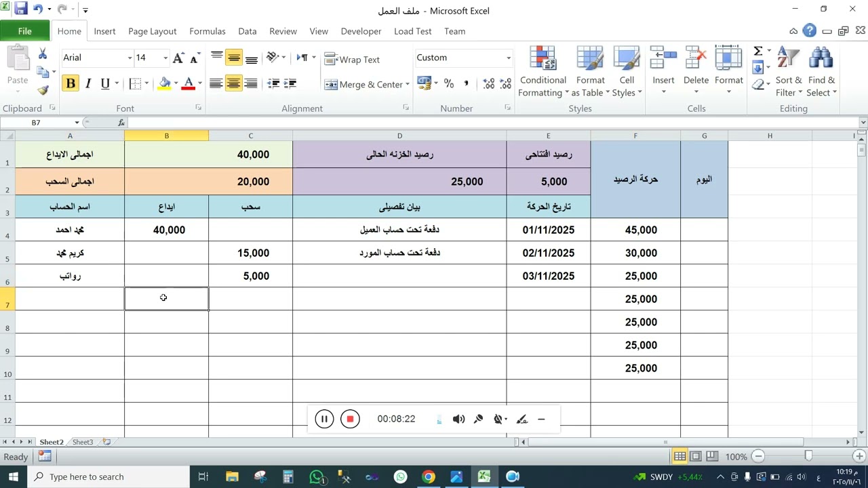
Task: Select the Sheet3 worksheet tab
Action: [x=83, y=442]
